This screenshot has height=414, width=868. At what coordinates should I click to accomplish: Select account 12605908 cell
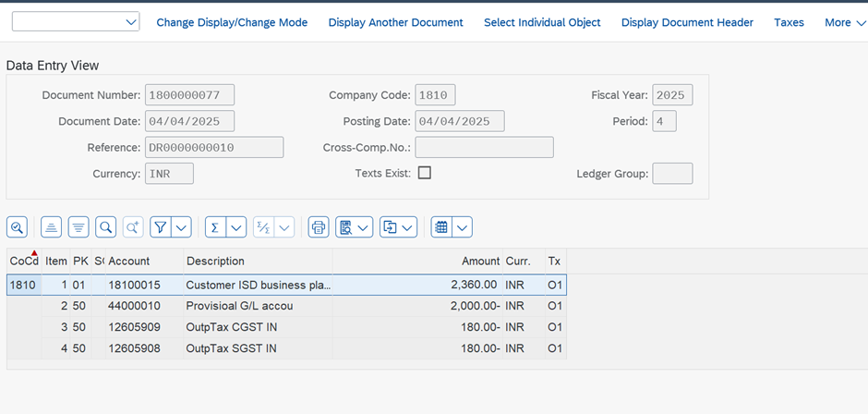pos(144,348)
